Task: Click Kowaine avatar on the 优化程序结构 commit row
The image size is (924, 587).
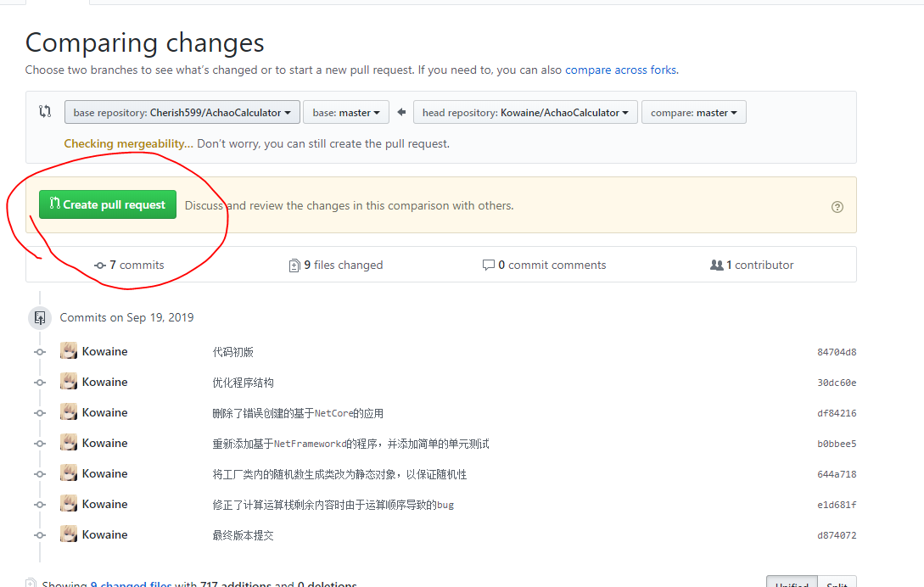Action: pyautogui.click(x=69, y=382)
